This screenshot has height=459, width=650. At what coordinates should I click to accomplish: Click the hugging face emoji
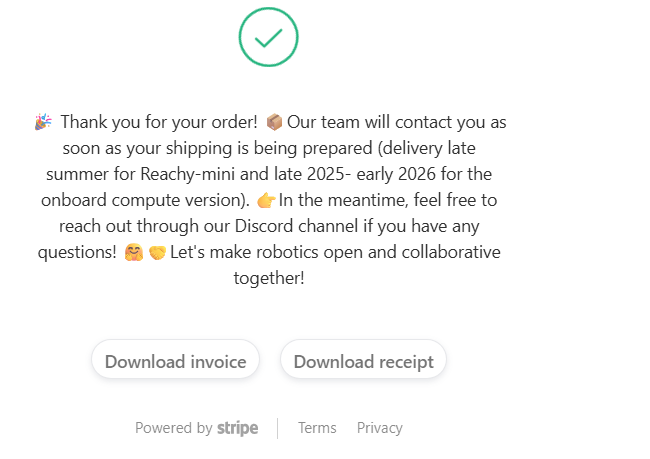132,252
